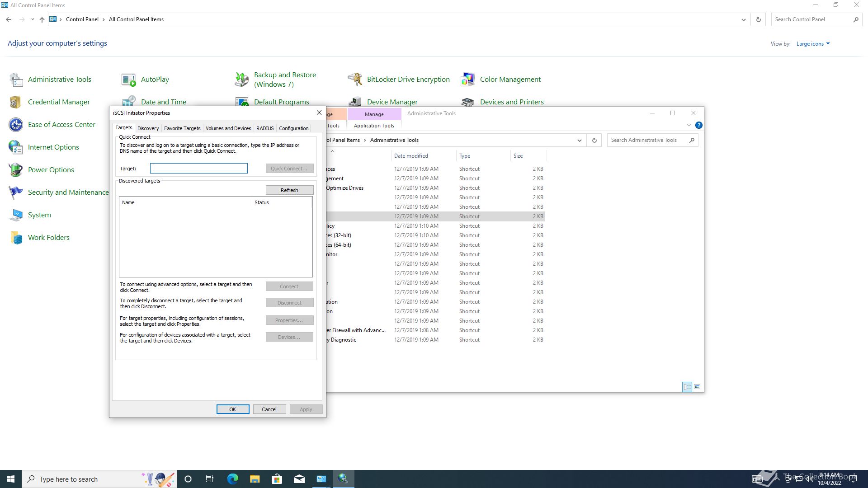Open Device Manager icon
The width and height of the screenshot is (868, 488).
355,101
